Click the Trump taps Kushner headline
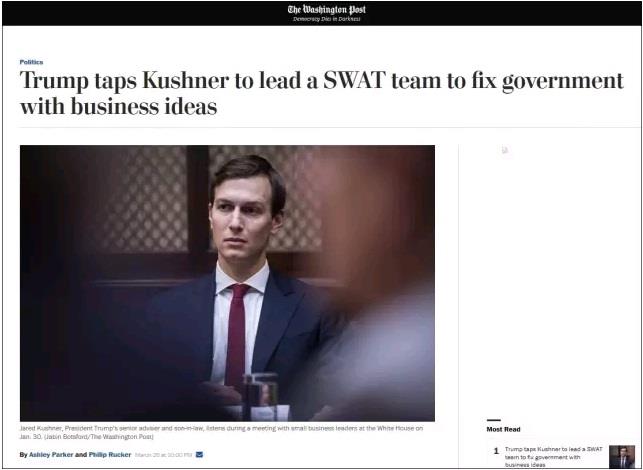Image resolution: width=643 pixels, height=470 pixels. tap(322, 93)
